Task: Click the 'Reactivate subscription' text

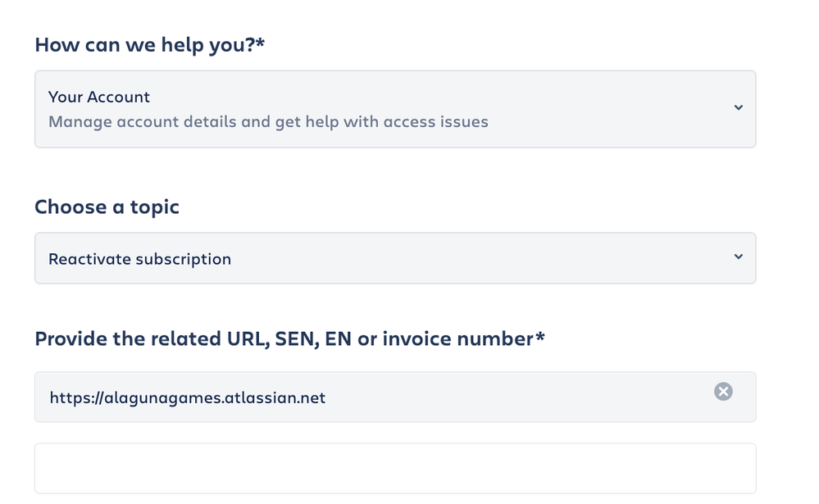Action: pos(140,259)
